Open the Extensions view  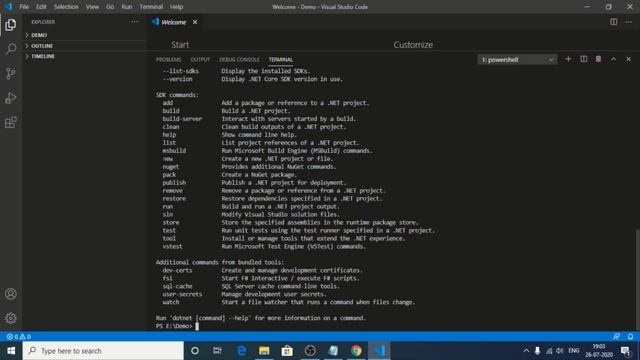click(x=11, y=122)
